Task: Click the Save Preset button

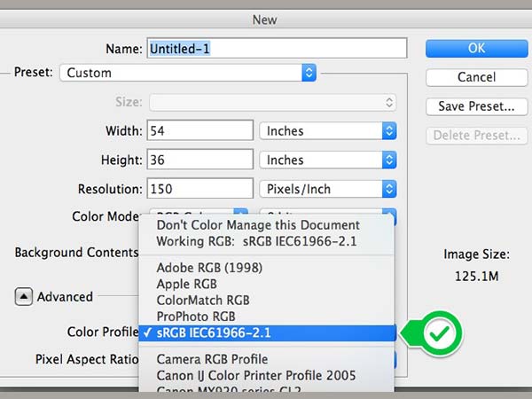Action: click(x=476, y=106)
